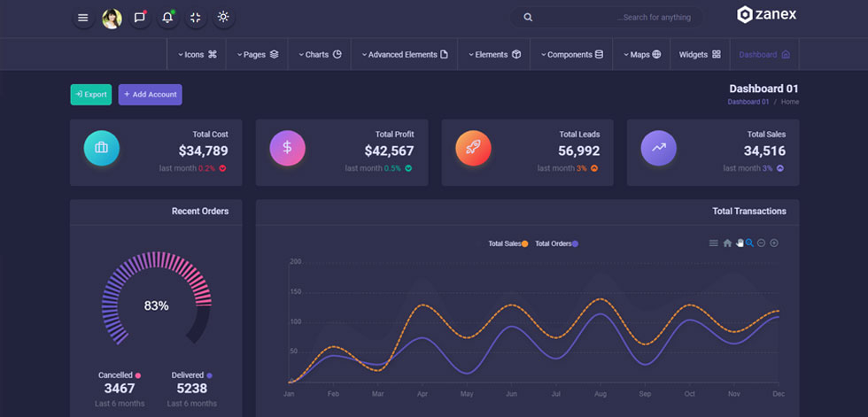The height and width of the screenshot is (417, 868).
Task: Click the Total Leads rocket icon
Action: (x=473, y=148)
